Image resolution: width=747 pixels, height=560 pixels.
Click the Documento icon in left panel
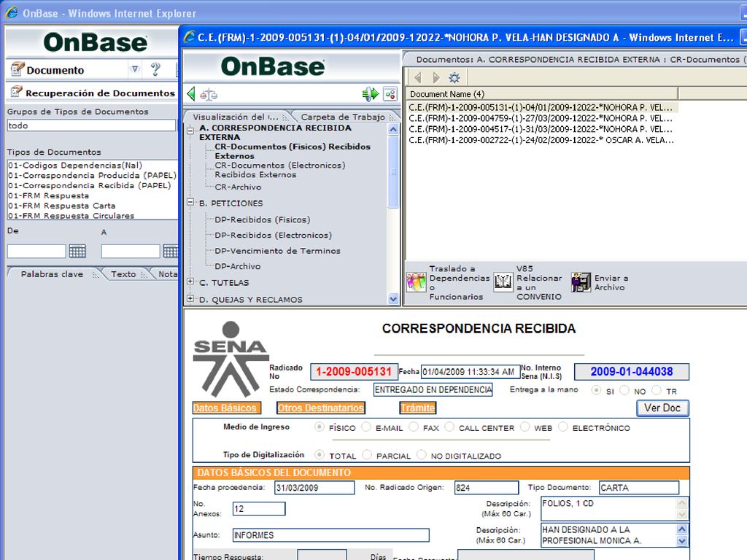(18, 69)
